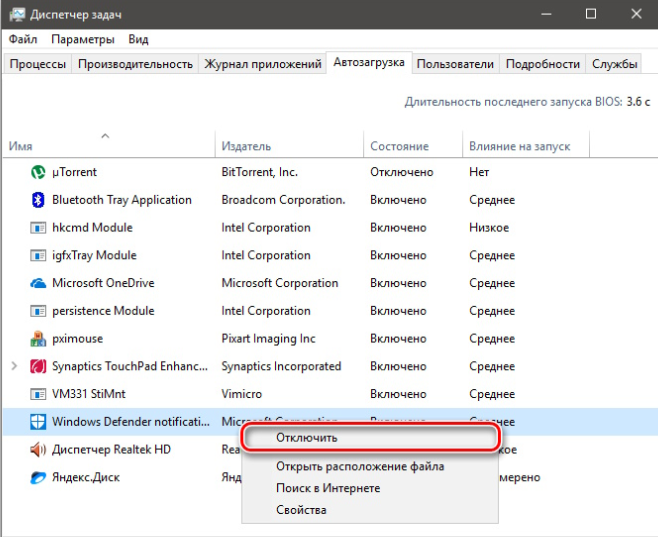Open the Параметры menu
This screenshot has width=658, height=537.
(83, 40)
